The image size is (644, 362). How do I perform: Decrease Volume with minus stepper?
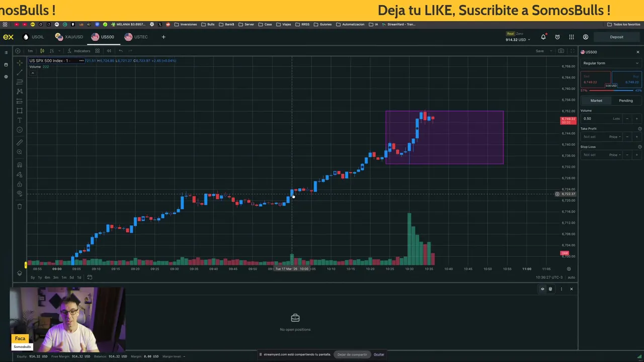click(x=627, y=119)
